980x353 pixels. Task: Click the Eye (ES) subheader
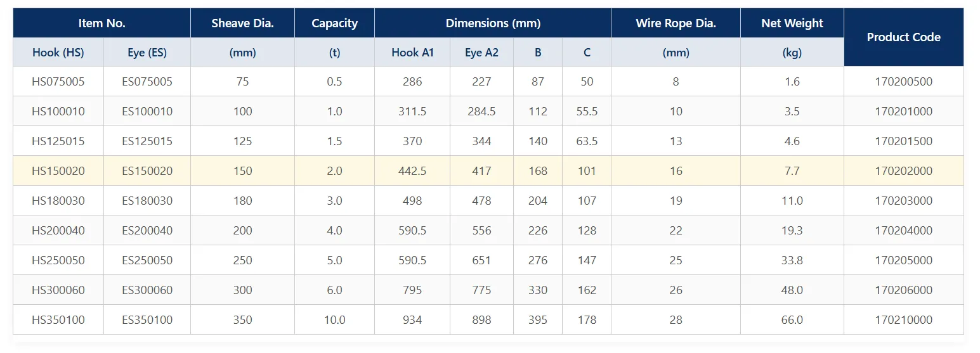pyautogui.click(x=147, y=53)
